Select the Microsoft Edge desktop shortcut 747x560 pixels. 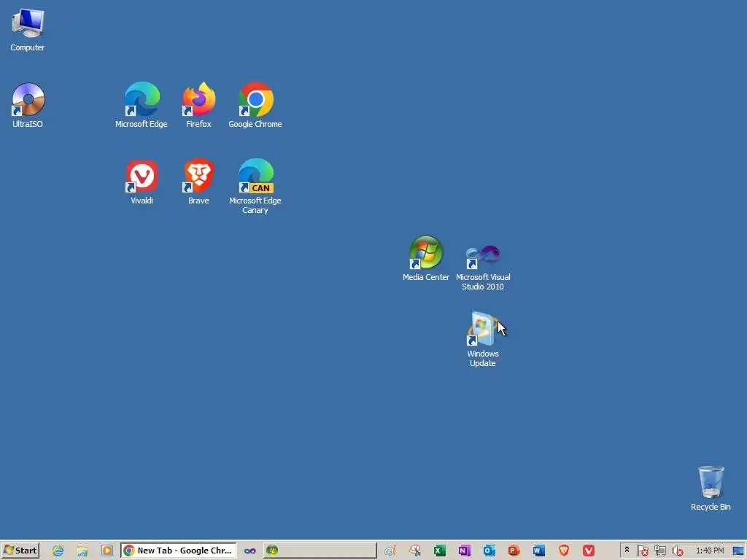click(142, 105)
